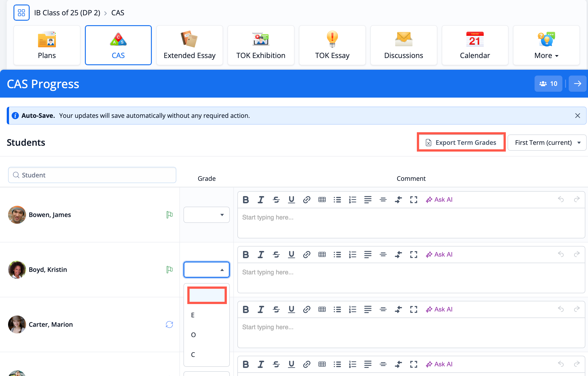
Task: Click Boyd, Kristin comment text area
Action: click(411, 278)
